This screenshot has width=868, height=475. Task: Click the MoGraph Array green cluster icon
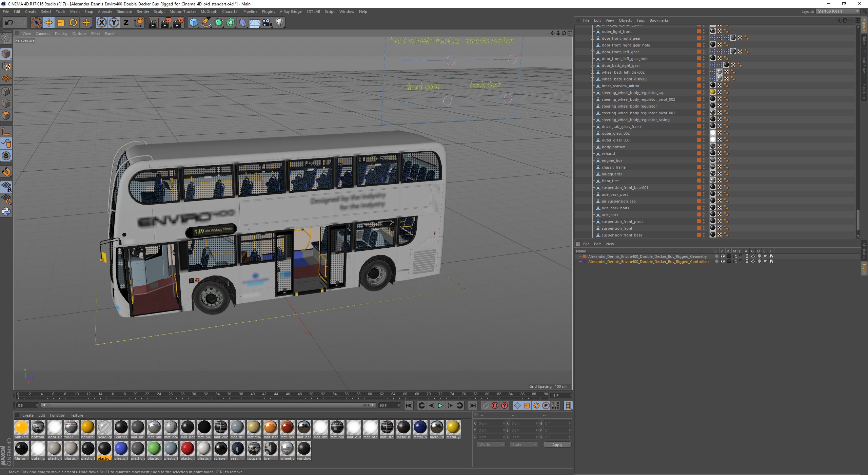coord(231,23)
